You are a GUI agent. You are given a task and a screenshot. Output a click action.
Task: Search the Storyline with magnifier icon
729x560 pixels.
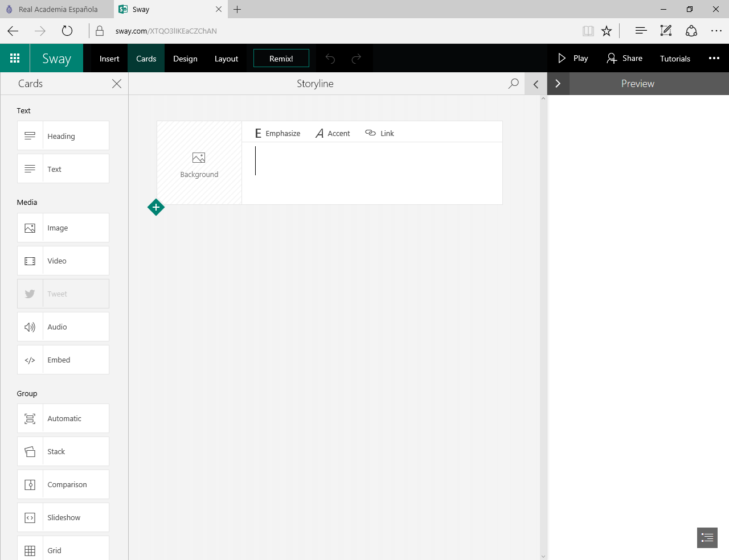[x=513, y=84]
